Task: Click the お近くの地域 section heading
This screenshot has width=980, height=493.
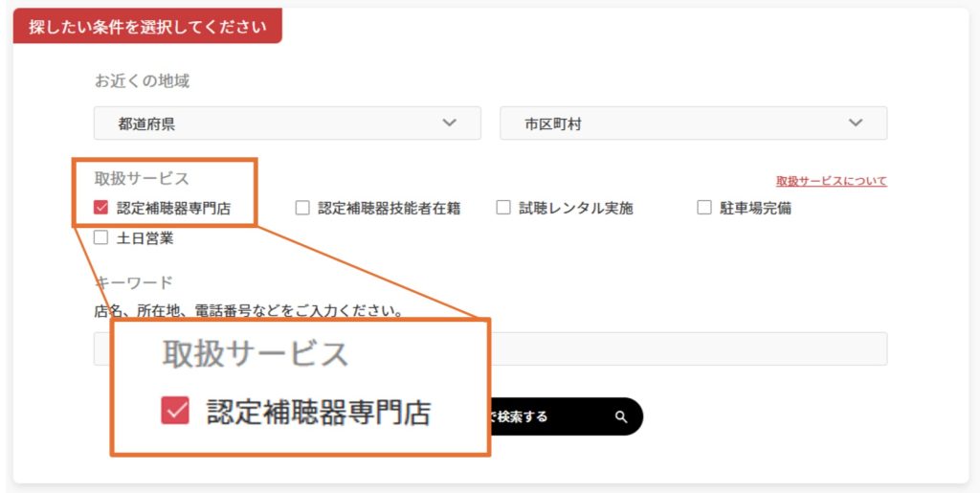Action: coord(142,81)
